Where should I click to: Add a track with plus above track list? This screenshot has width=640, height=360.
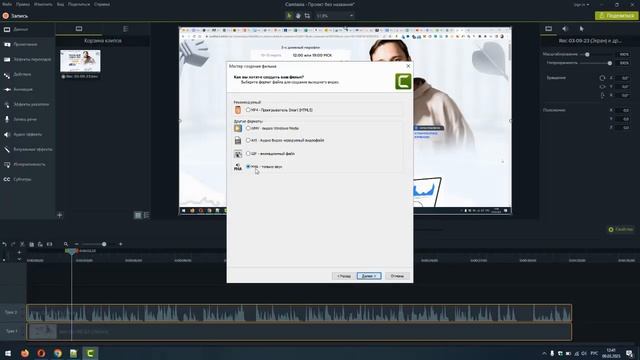click(19, 252)
